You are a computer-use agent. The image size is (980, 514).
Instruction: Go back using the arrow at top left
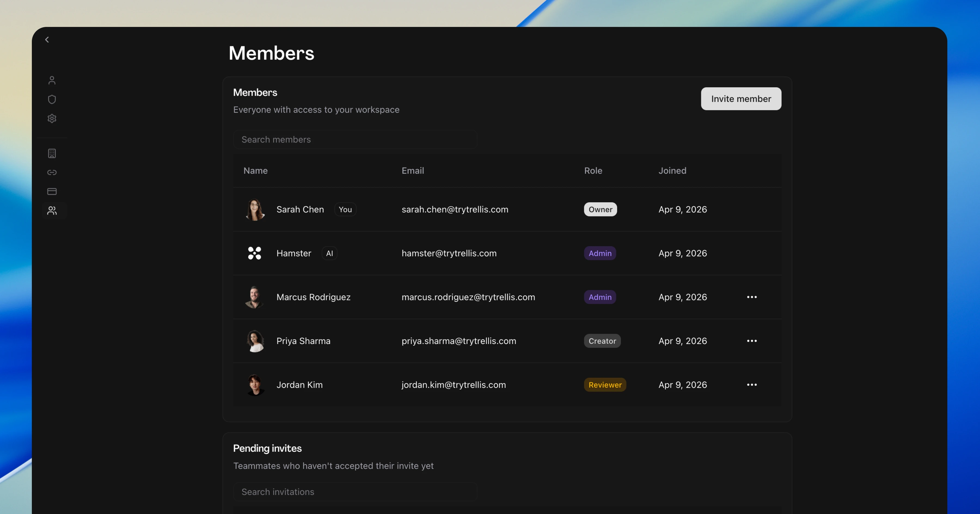[47, 39]
